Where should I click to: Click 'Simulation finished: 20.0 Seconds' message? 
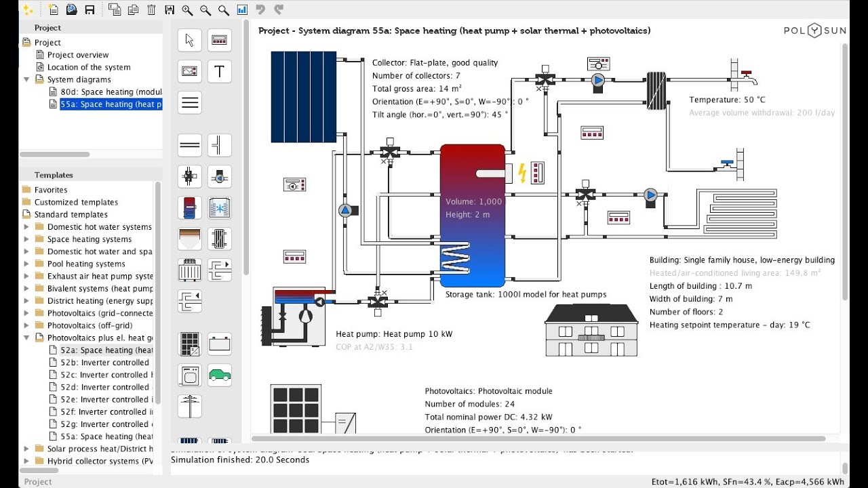[240, 460]
